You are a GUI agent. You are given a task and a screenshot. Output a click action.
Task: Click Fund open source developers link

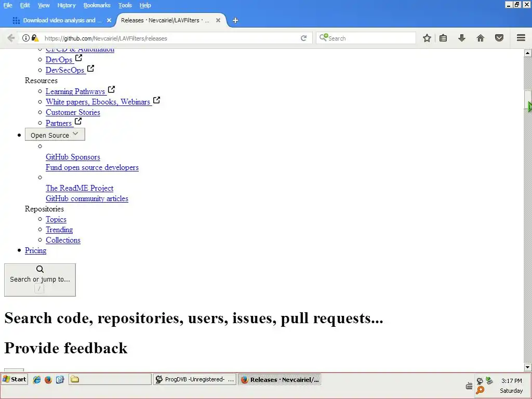tap(92, 167)
